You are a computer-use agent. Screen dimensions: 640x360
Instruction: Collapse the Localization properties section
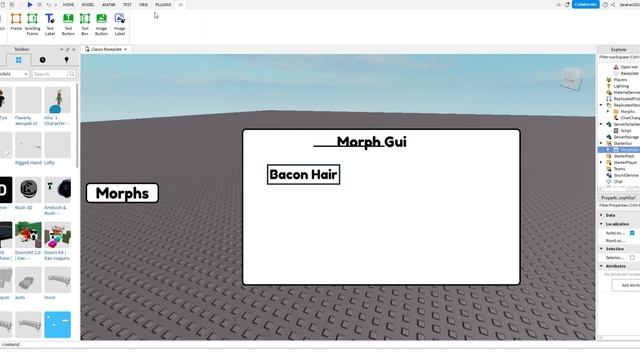click(601, 224)
